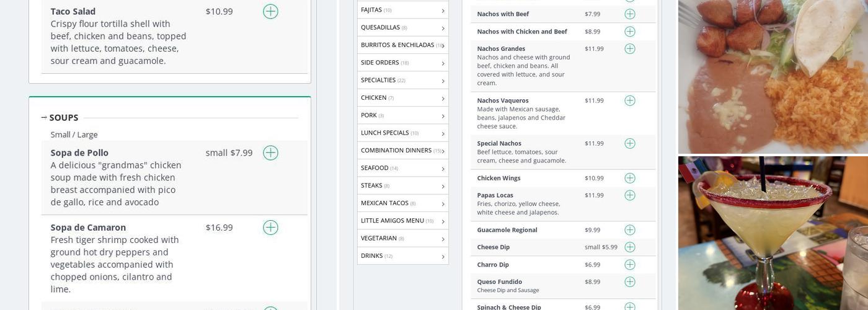Add Papas Locas to the cart
Screen dimensions: 868x310
point(629,195)
